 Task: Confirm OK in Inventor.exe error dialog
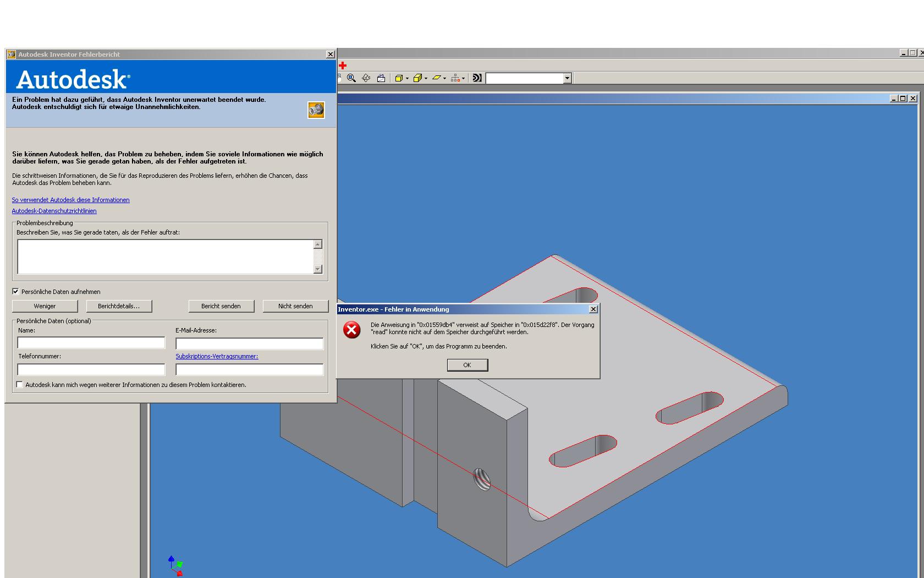pos(467,365)
